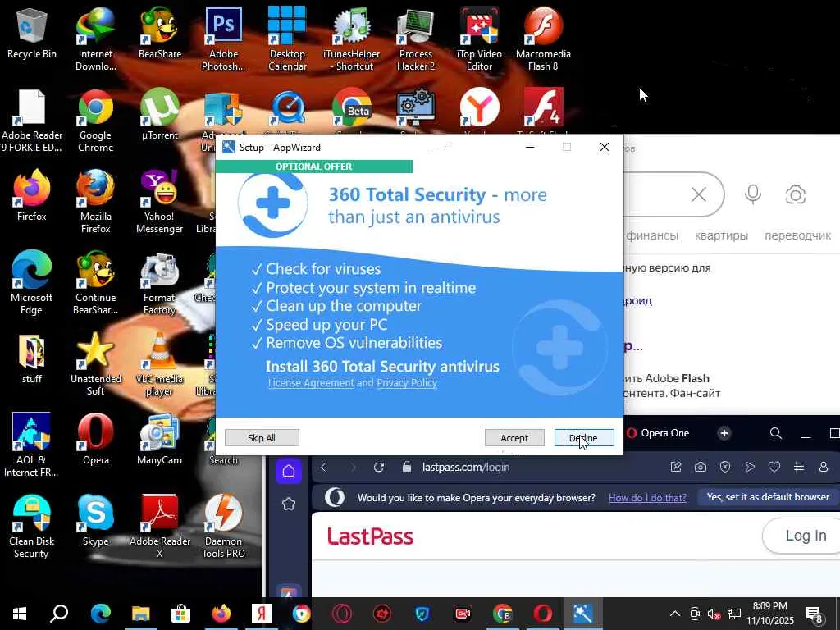Click the Skip All button
Viewport: 840px width, 630px height.
(x=262, y=438)
